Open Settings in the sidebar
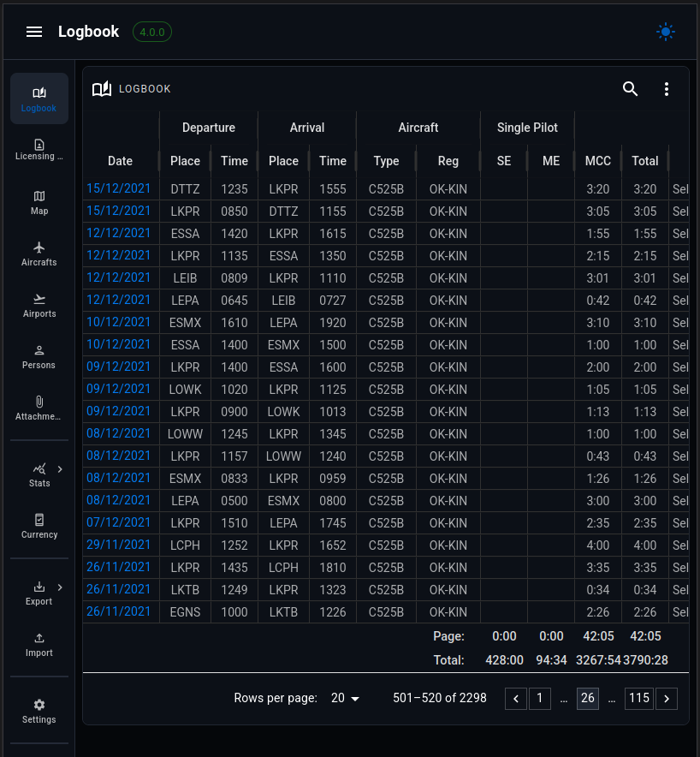The width and height of the screenshot is (700, 757). [39, 711]
